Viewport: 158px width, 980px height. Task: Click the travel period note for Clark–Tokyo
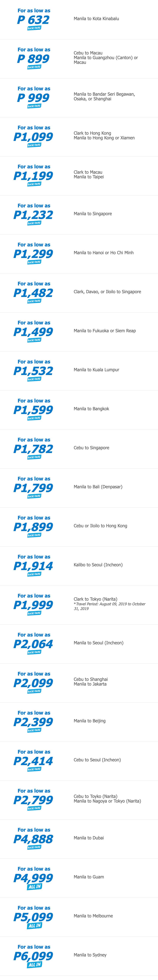(109, 606)
